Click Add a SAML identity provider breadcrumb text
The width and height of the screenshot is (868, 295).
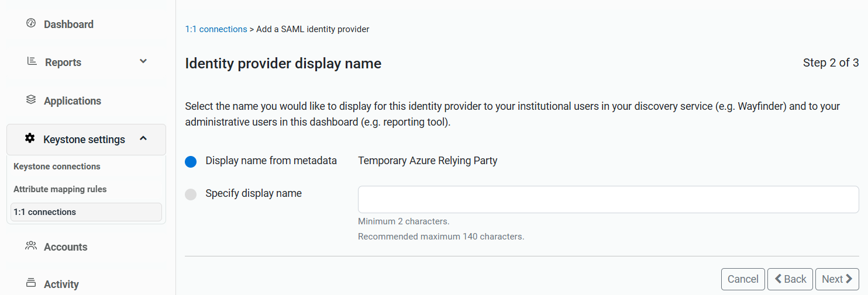pyautogui.click(x=313, y=29)
